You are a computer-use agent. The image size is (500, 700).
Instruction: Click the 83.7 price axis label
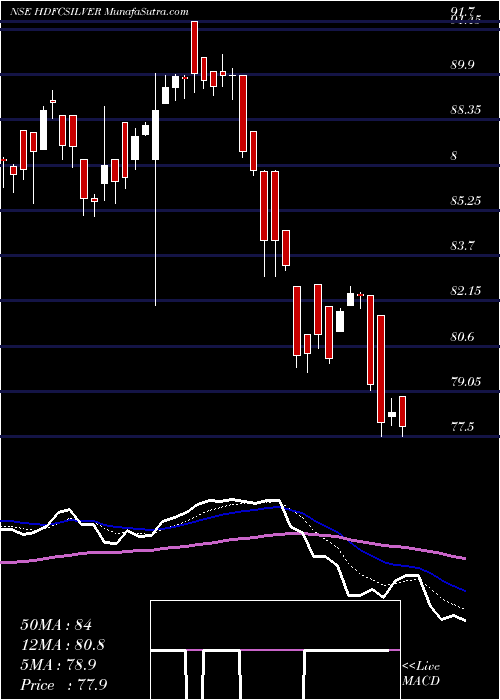(x=462, y=246)
